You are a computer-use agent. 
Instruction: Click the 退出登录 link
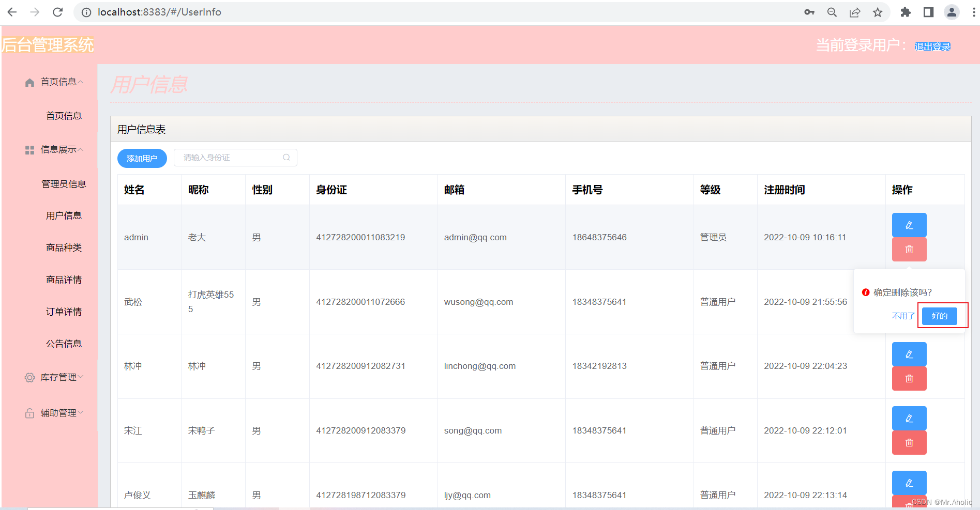tap(932, 45)
